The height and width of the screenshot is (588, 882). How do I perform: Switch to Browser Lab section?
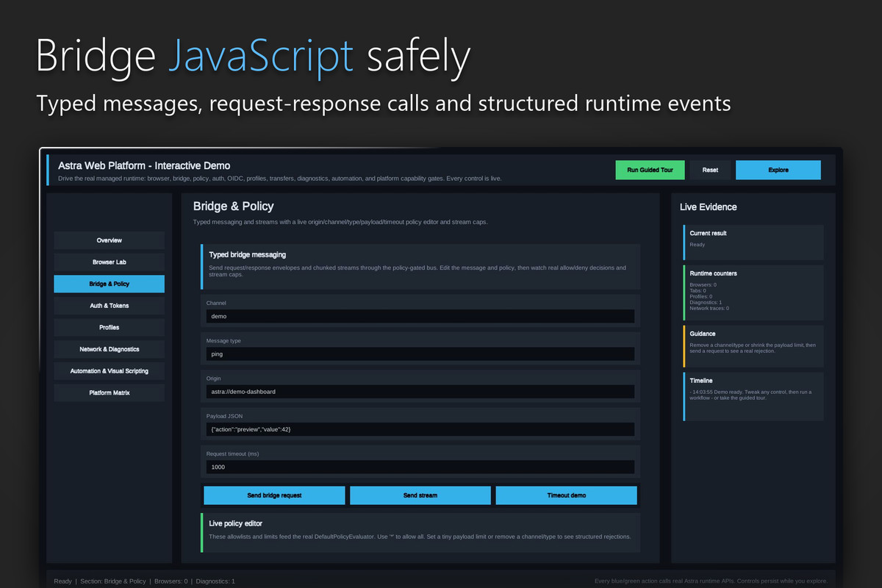(109, 262)
